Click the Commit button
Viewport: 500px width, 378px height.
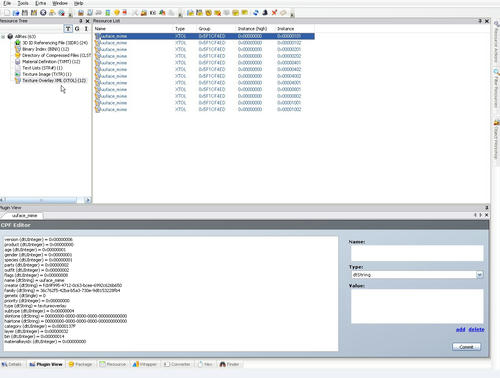pos(466,347)
